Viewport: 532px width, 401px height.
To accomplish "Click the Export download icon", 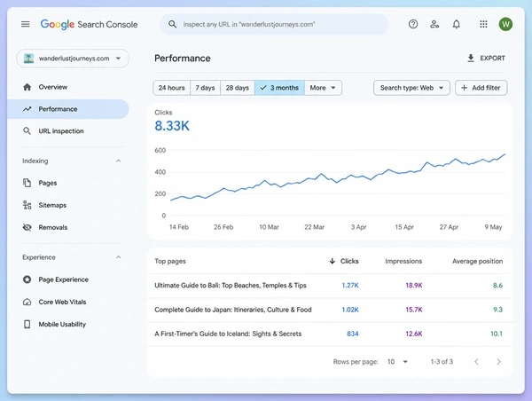I will [471, 58].
